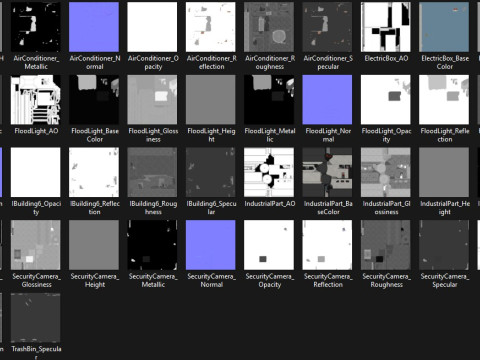Select the AirConditioner_Reflection texture thumbnail
Viewport: 480px width, 360px height.
211,27
